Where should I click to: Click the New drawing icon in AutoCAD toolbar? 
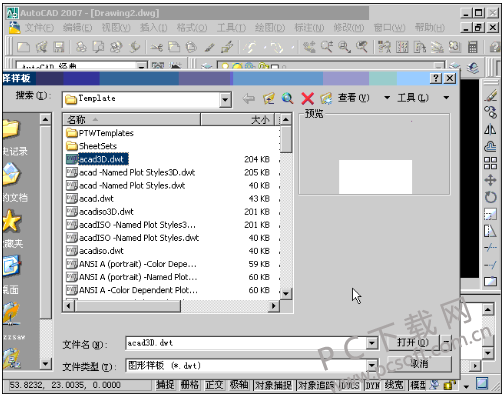(x=23, y=47)
